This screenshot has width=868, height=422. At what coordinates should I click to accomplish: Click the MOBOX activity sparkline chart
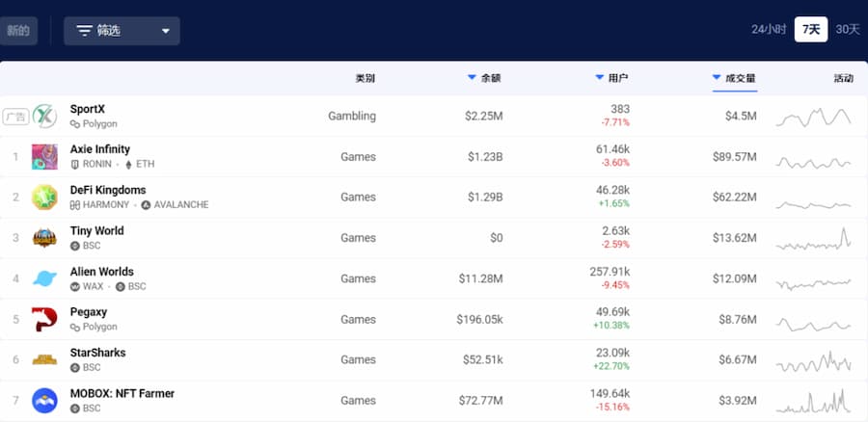814,402
